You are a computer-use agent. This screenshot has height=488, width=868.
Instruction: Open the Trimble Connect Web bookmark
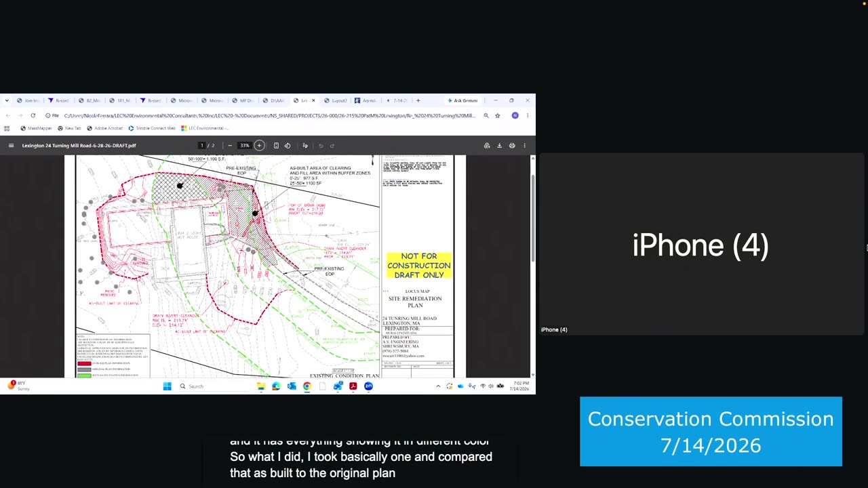[152, 128]
